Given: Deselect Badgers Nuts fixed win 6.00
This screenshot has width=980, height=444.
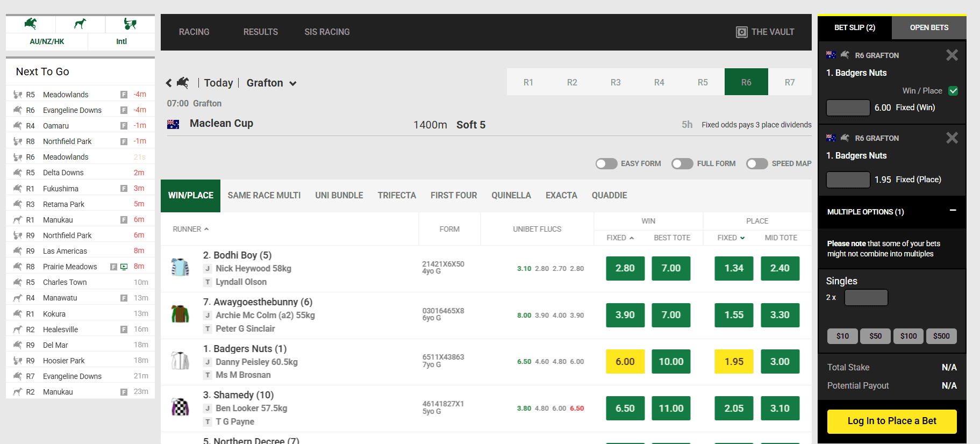Looking at the screenshot, I should (x=625, y=362).
